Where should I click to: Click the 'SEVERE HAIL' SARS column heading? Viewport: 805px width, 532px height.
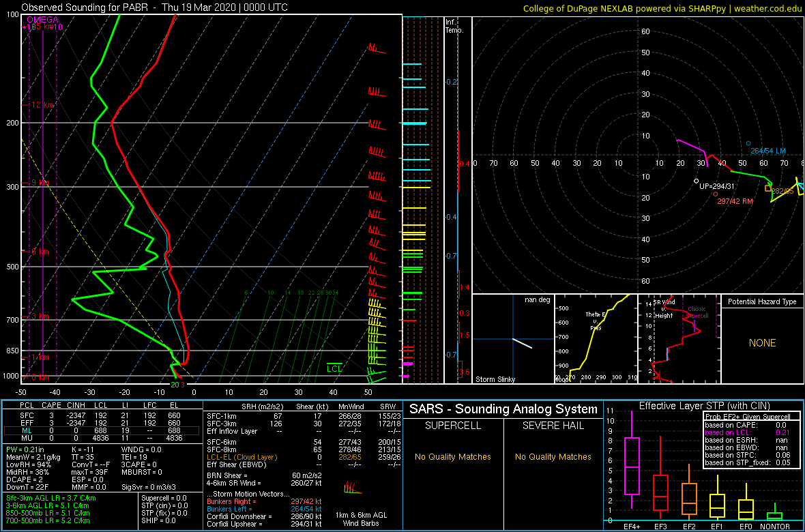pos(553,426)
